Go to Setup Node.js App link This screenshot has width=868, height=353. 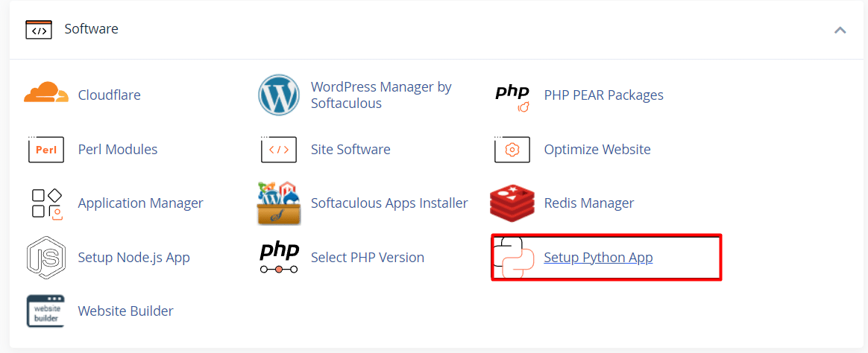coord(134,258)
